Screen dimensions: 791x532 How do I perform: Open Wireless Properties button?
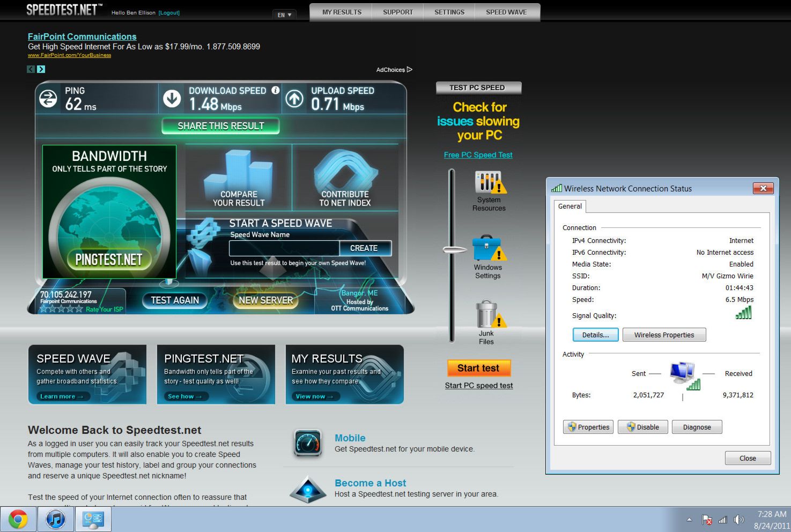664,335
